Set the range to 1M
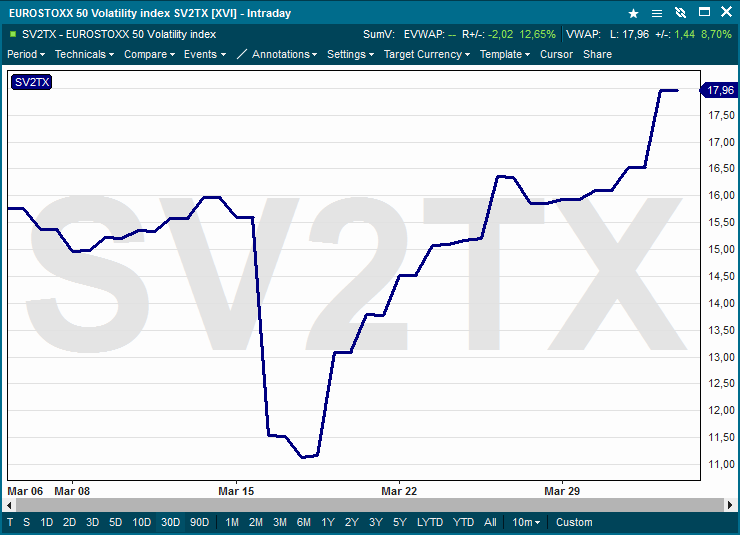Image resolution: width=740 pixels, height=535 pixels. 232,522
